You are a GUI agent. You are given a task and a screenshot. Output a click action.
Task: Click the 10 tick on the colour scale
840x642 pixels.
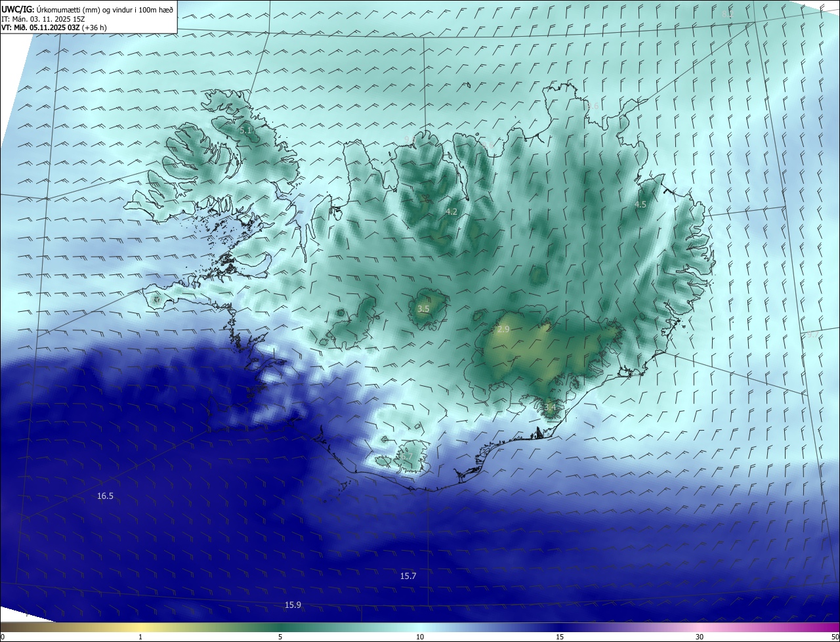(x=420, y=637)
